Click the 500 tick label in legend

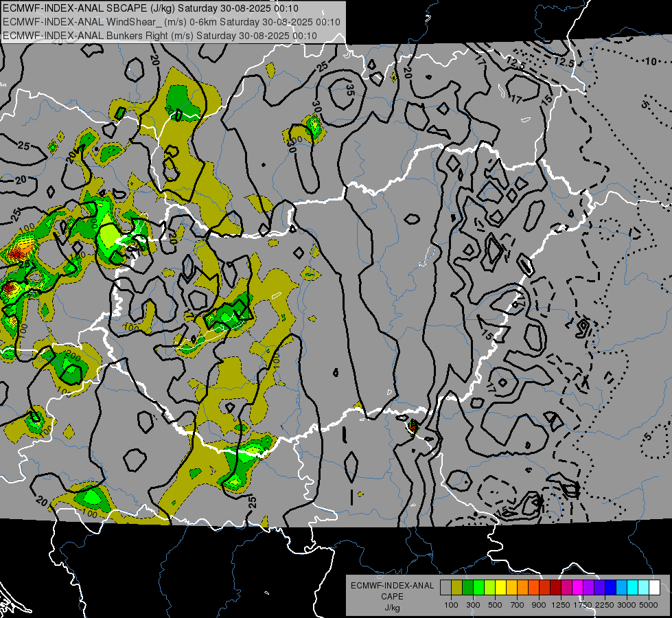click(495, 605)
